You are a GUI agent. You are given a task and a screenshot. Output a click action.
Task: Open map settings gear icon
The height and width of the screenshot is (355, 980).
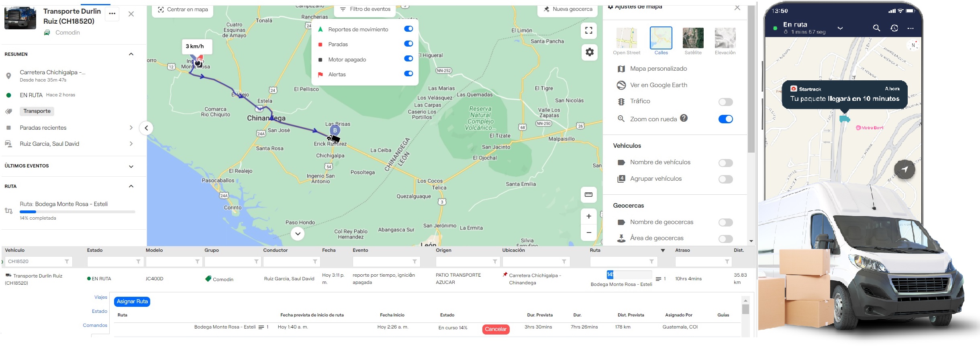coord(589,52)
